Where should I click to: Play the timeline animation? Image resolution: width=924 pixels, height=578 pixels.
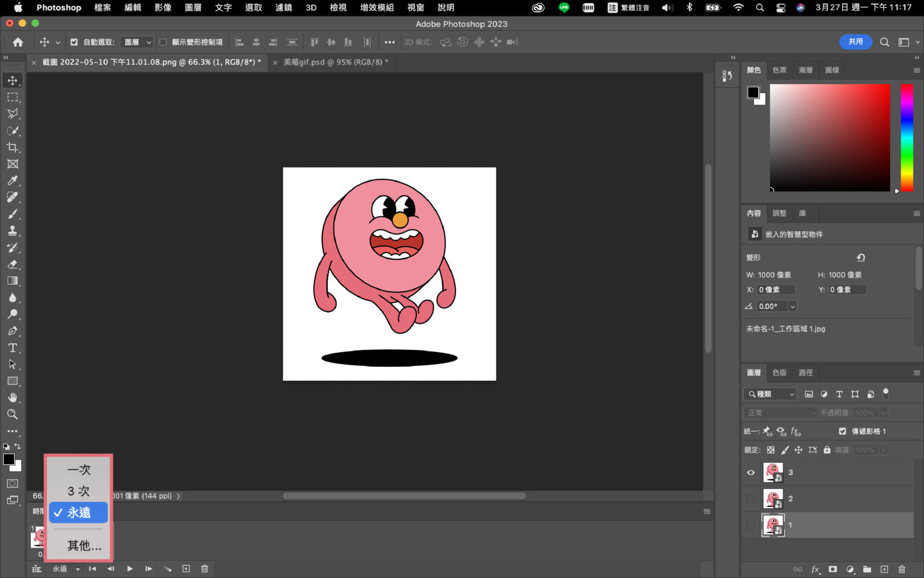[x=129, y=568]
